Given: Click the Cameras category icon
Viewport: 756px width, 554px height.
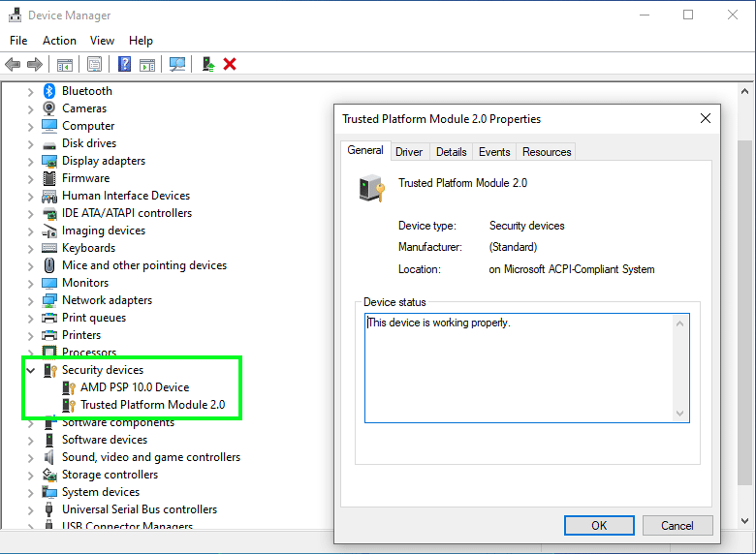Looking at the screenshot, I should (x=49, y=108).
